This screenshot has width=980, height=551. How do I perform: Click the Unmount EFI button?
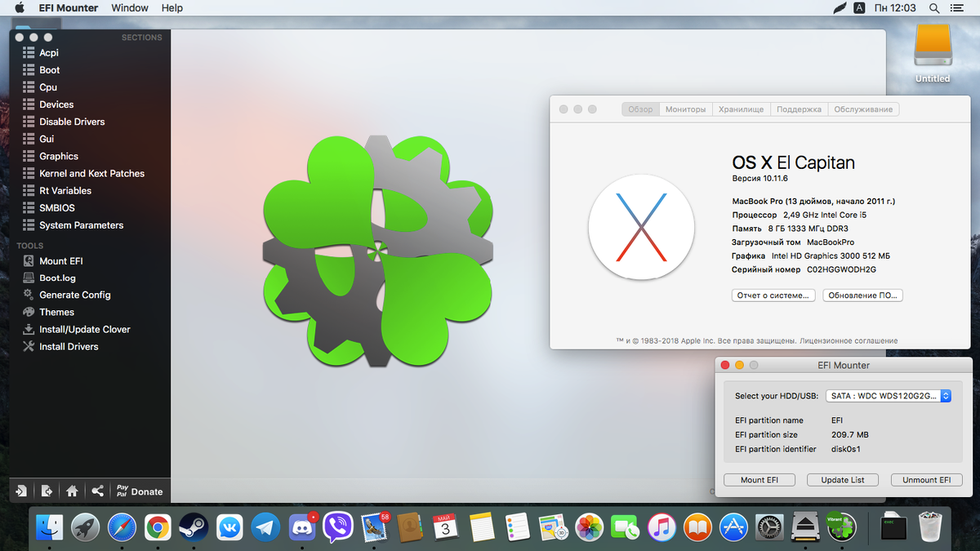pos(927,480)
